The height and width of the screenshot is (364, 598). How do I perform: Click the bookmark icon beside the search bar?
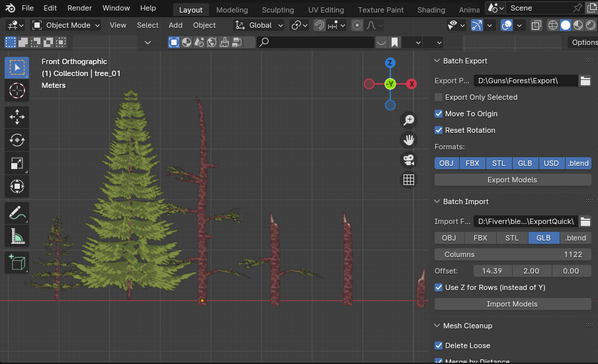click(x=394, y=42)
